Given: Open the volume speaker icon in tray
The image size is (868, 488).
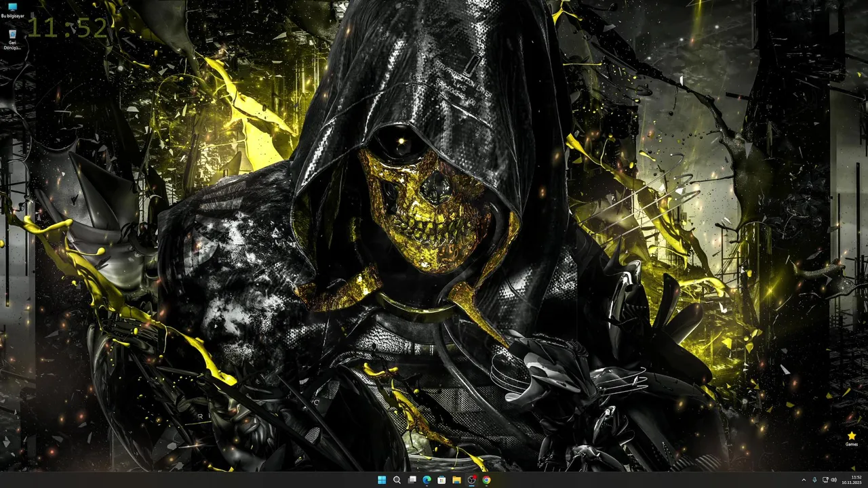Looking at the screenshot, I should pos(833,480).
